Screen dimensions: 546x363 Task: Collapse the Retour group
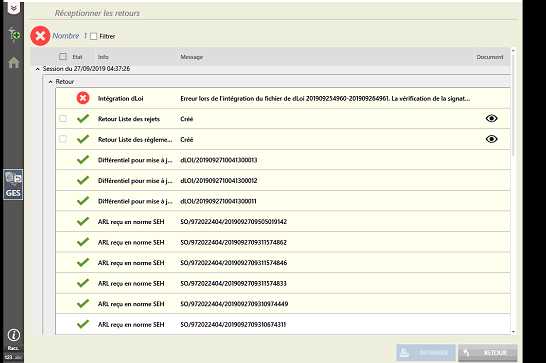pyautogui.click(x=50, y=82)
